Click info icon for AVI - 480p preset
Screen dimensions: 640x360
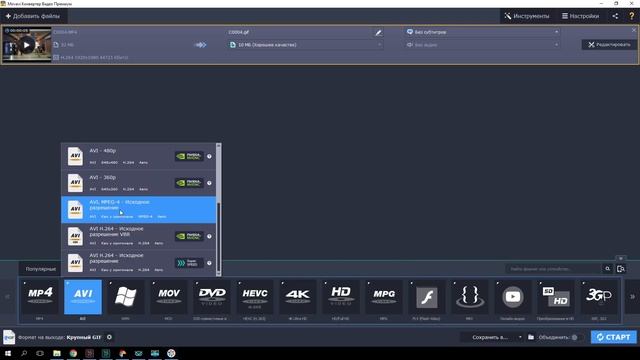209,156
